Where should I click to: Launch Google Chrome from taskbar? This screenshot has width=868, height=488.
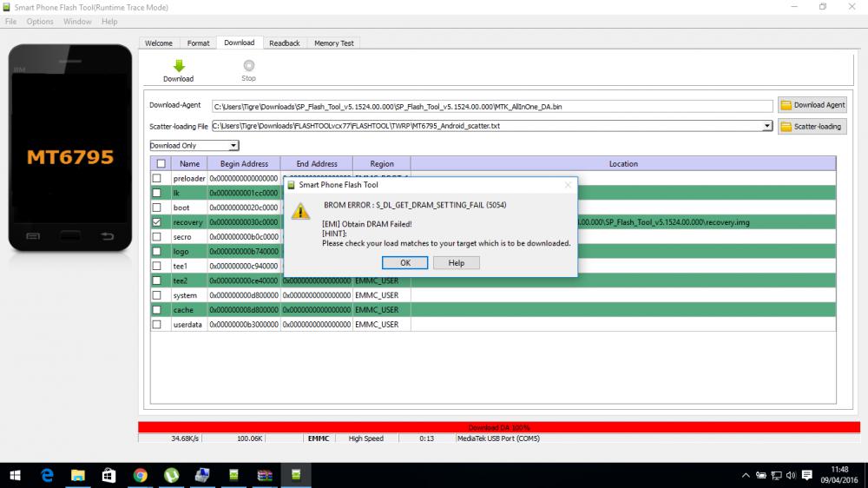pyautogui.click(x=141, y=475)
